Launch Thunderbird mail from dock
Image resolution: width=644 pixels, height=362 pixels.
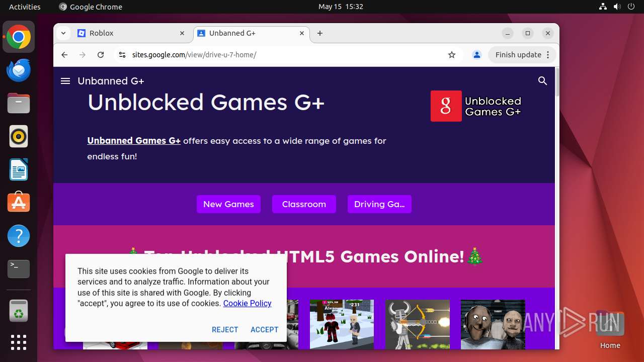(x=19, y=70)
